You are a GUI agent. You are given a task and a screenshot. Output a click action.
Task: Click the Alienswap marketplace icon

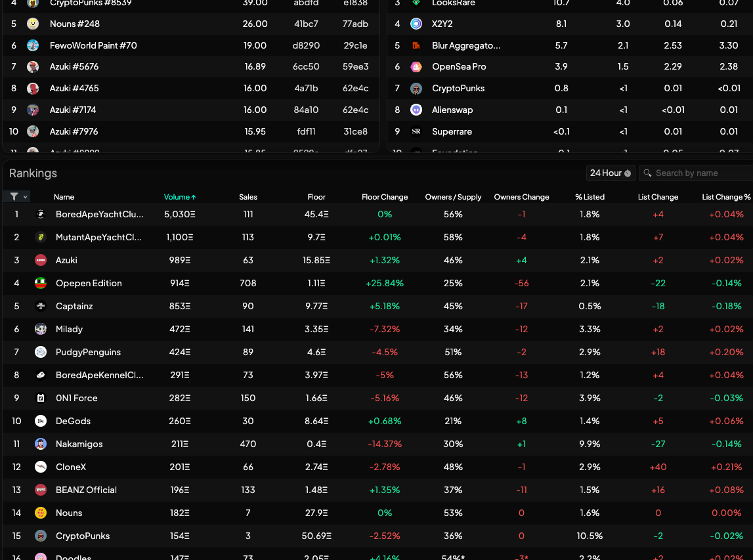416,110
